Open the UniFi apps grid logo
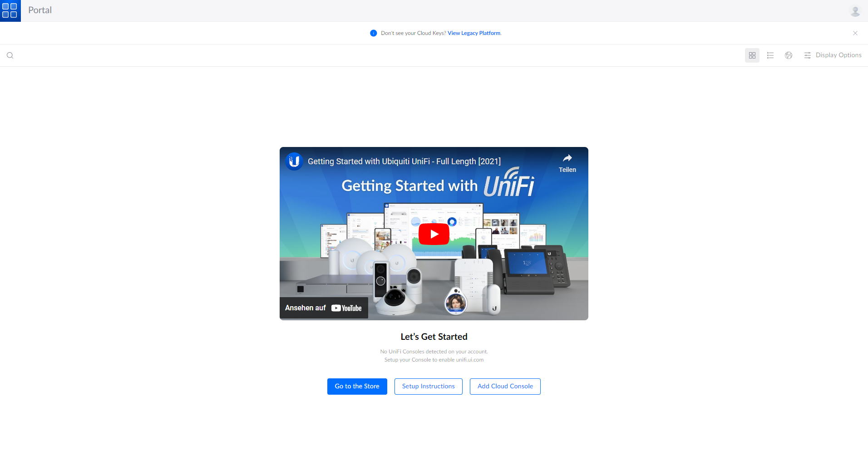The width and height of the screenshot is (868, 470). tap(10, 10)
